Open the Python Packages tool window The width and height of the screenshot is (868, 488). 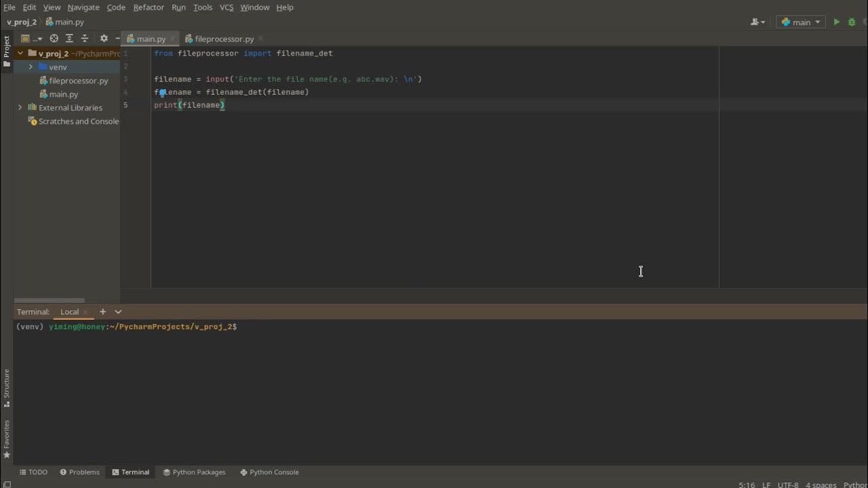[194, 472]
